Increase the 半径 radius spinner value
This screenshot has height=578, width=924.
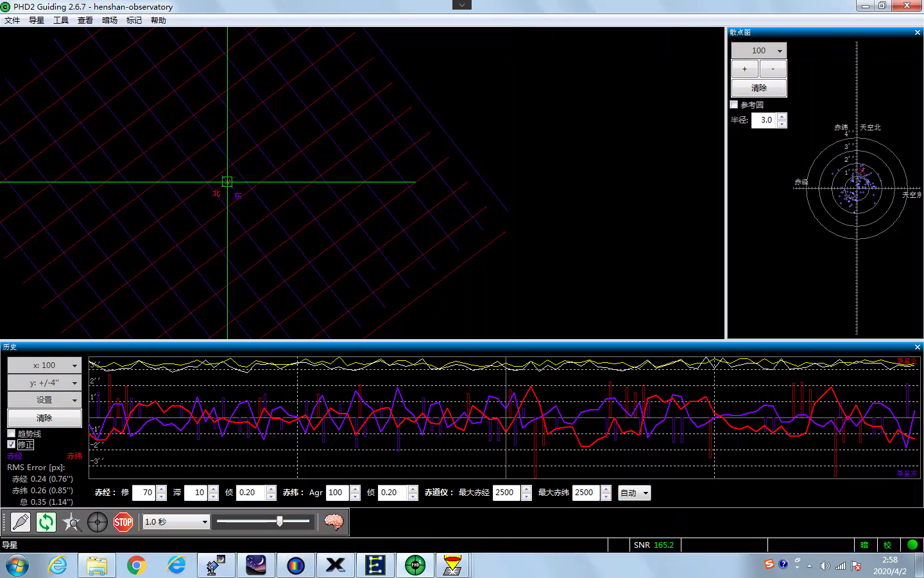[782, 116]
